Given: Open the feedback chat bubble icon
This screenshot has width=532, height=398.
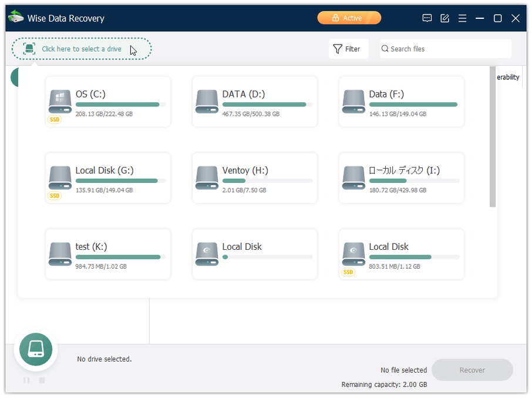Looking at the screenshot, I should (x=427, y=18).
